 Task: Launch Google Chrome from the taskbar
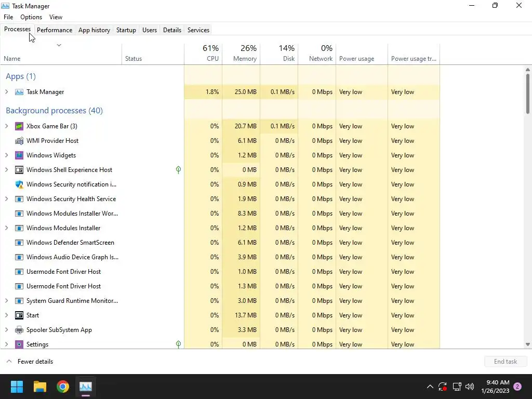click(63, 387)
